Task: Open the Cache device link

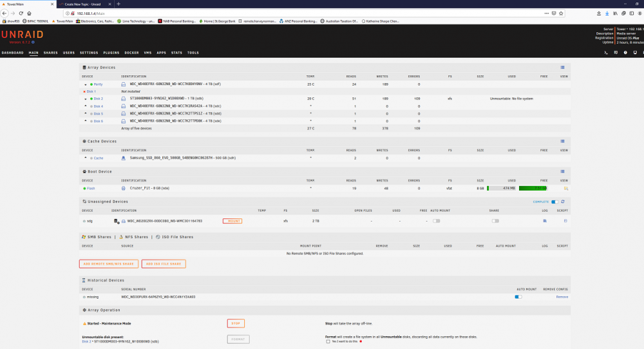Action: click(x=98, y=158)
